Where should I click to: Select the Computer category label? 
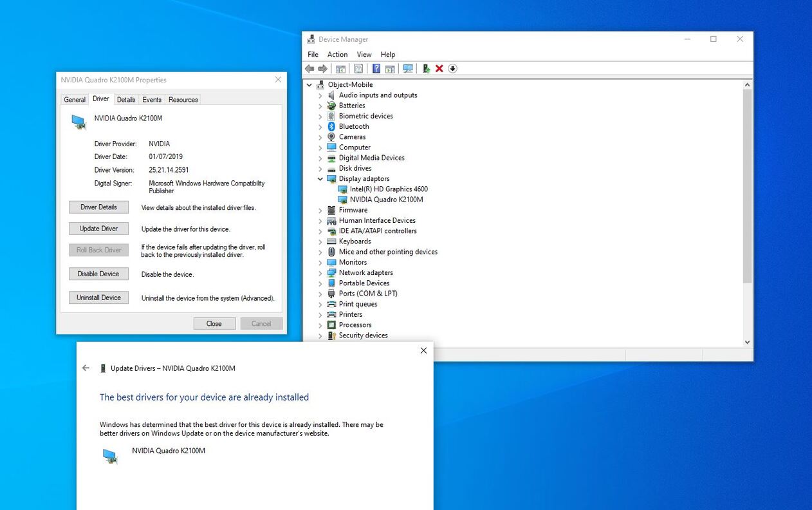[355, 147]
